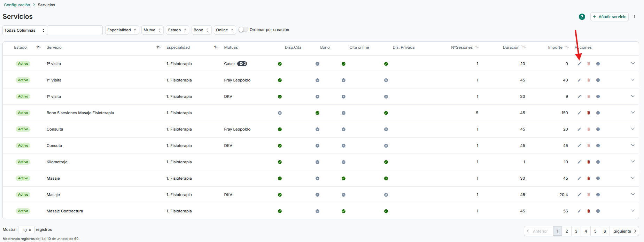View info for the Consuta DKV row

(598, 146)
